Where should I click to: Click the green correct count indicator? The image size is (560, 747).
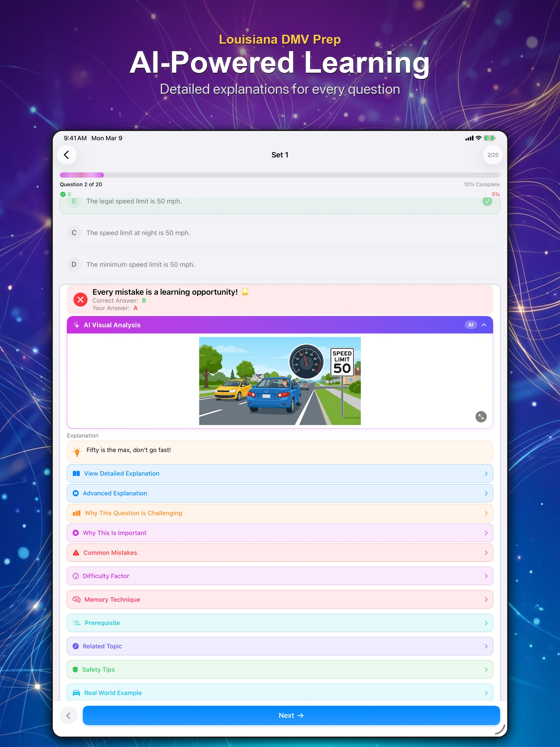(66, 194)
